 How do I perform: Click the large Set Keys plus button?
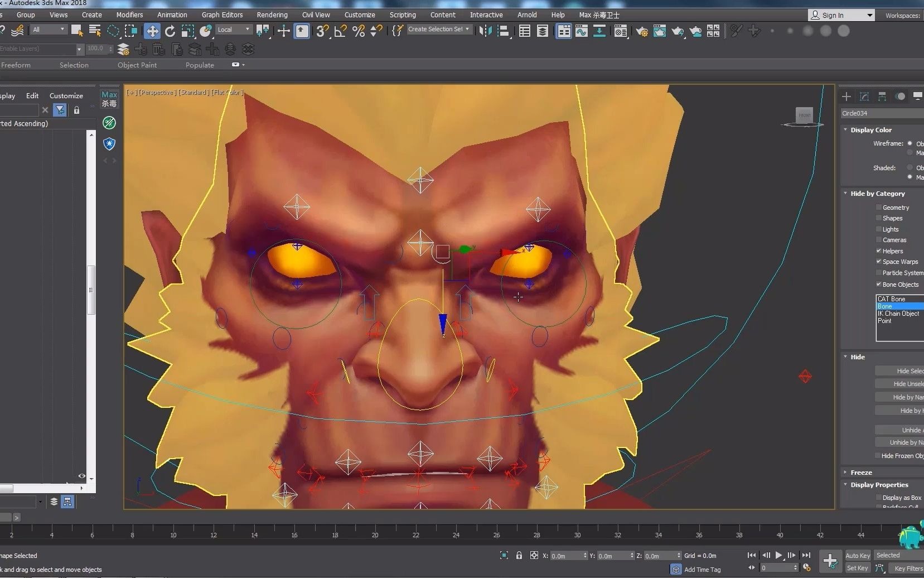[830, 561]
